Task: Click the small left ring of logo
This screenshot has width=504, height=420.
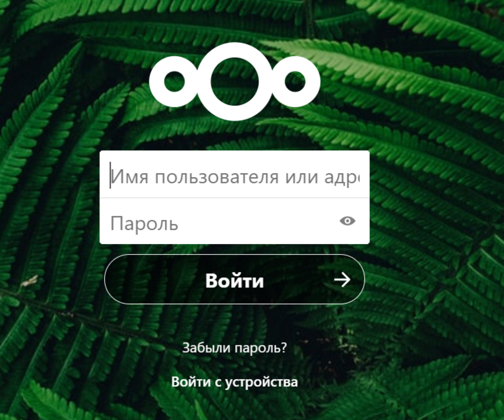Action: pos(174,82)
